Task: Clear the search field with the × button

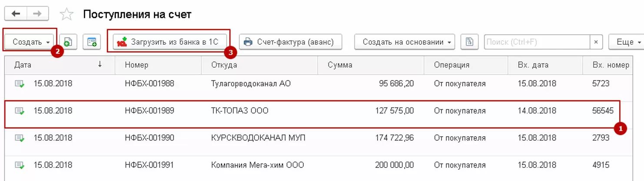Action: tap(596, 42)
